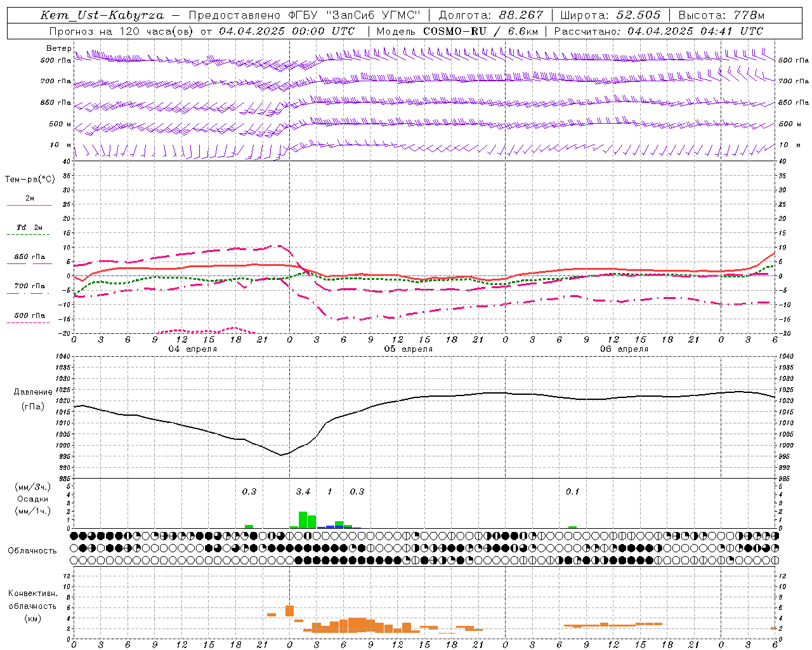Viewport: 812px width, 650px height.
Task: Click the precipitation total value 1
Action: tap(330, 491)
